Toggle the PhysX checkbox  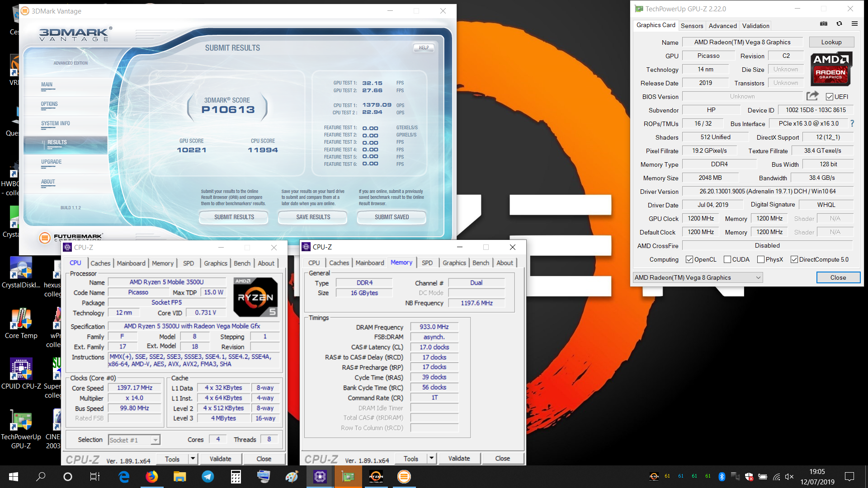tap(761, 259)
